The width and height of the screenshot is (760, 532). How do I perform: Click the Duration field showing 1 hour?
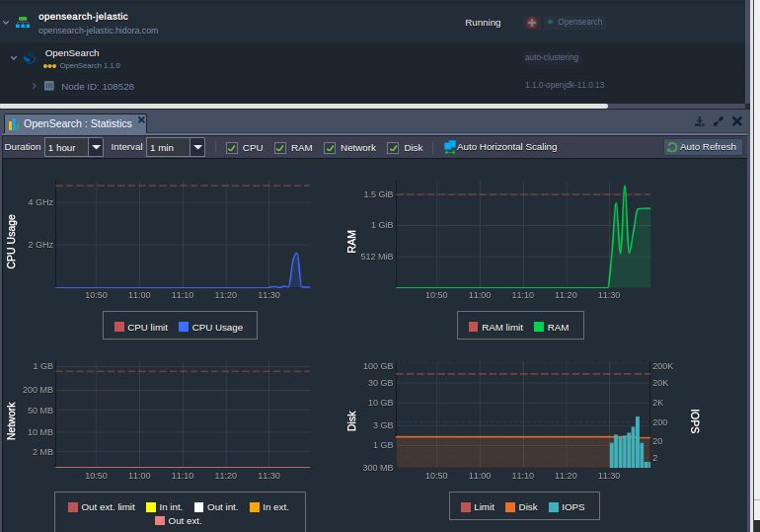tap(66, 147)
